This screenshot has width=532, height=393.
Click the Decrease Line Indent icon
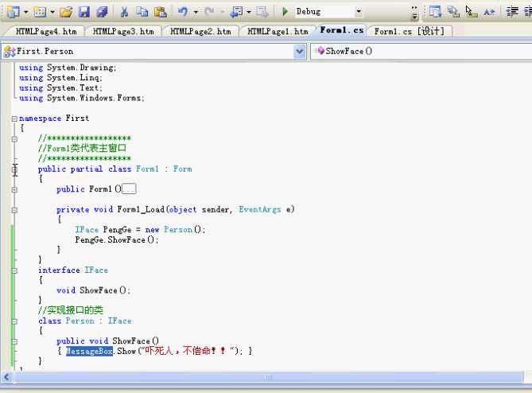tap(512, 12)
